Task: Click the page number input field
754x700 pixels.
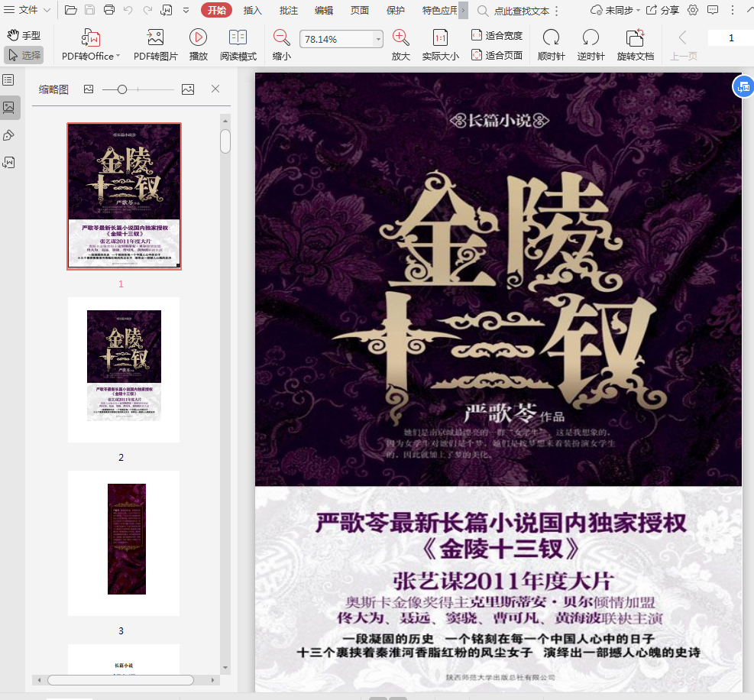Action: (731, 38)
